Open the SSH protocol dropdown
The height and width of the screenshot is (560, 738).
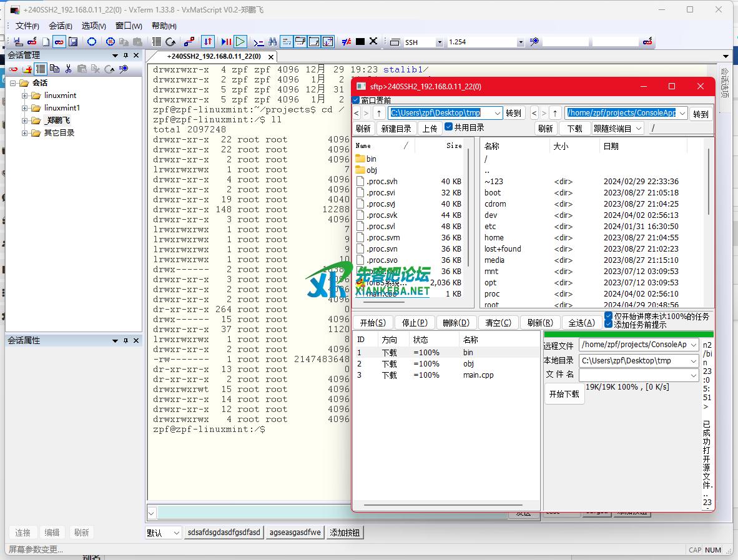point(440,42)
